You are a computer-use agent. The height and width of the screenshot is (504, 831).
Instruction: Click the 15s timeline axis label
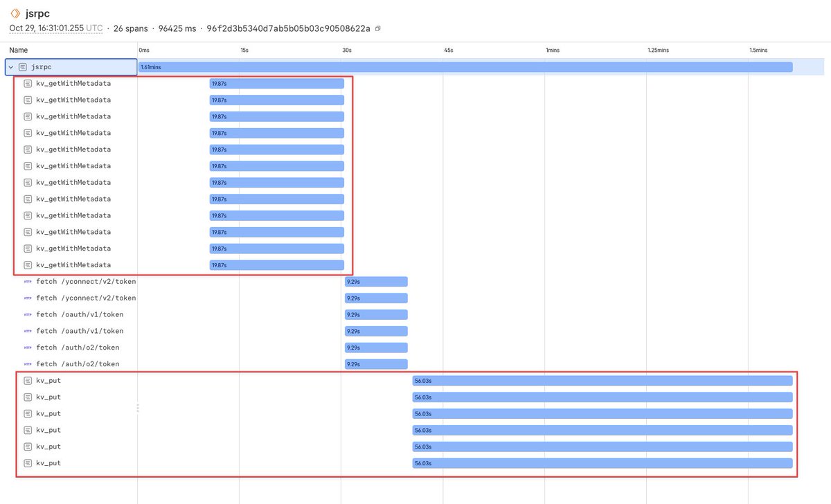[244, 51]
